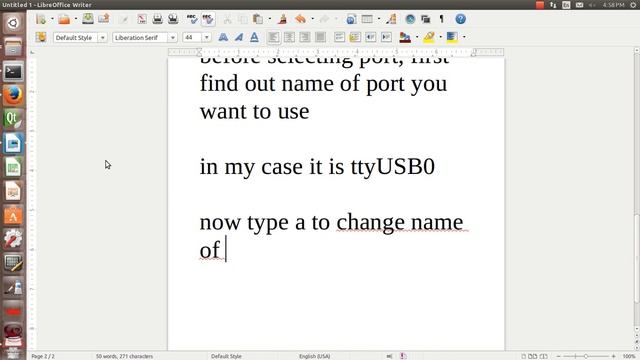Click the zoom out minus button

tap(559, 356)
